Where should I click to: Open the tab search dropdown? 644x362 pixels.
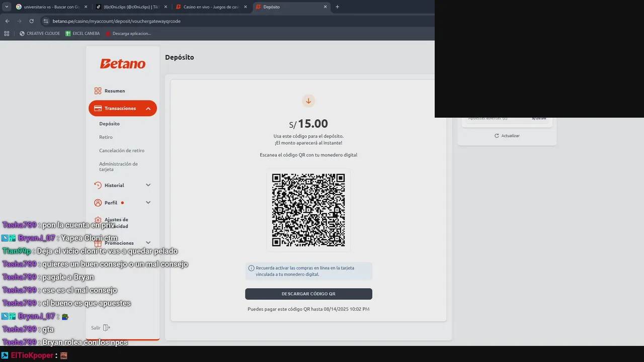[7, 7]
